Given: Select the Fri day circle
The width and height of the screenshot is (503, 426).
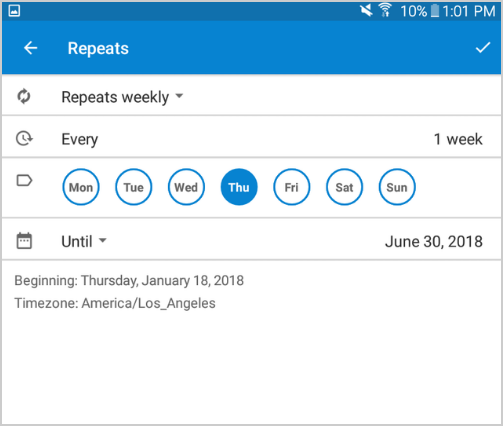Looking at the screenshot, I should [x=292, y=187].
